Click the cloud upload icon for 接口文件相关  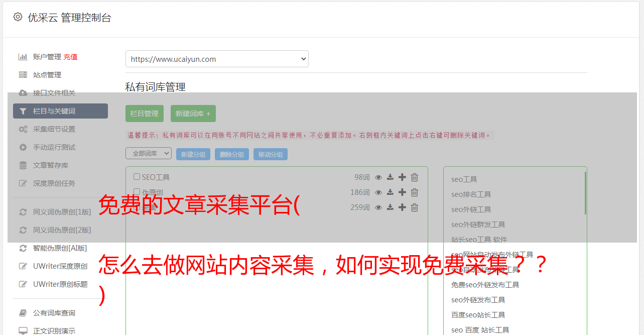[x=23, y=93]
